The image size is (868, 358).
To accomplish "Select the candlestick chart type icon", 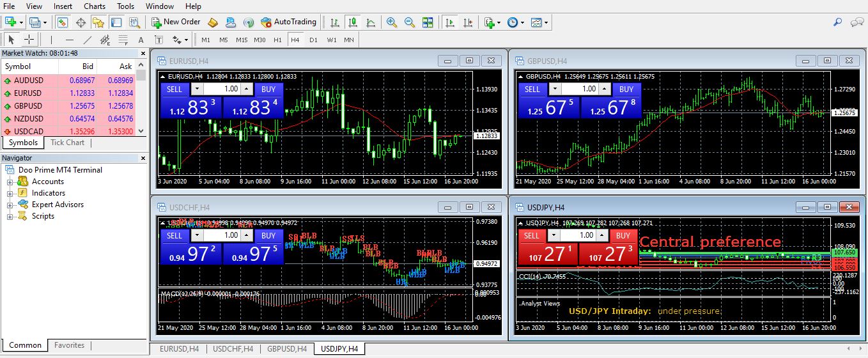I will 353,22.
